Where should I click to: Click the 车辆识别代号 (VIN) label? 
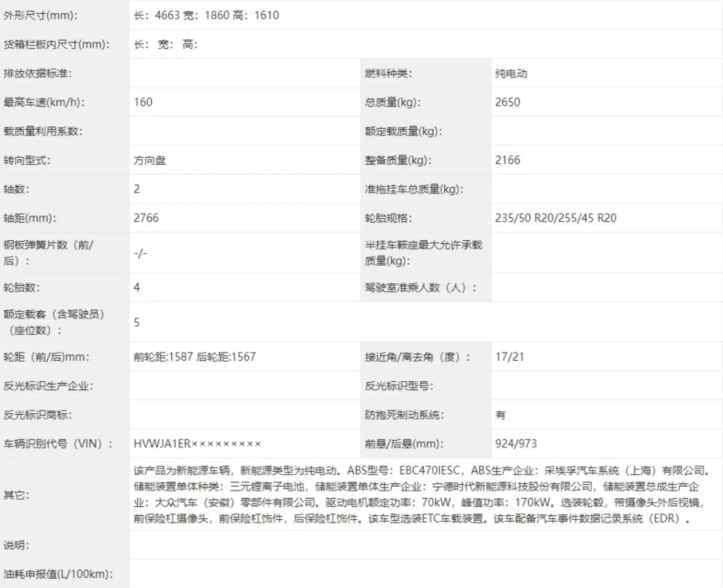[58, 444]
